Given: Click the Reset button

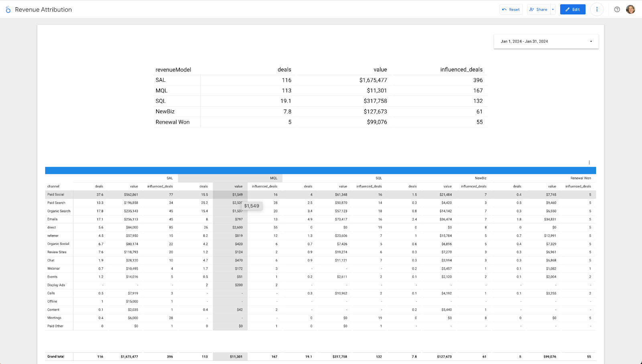Looking at the screenshot, I should pyautogui.click(x=511, y=9).
